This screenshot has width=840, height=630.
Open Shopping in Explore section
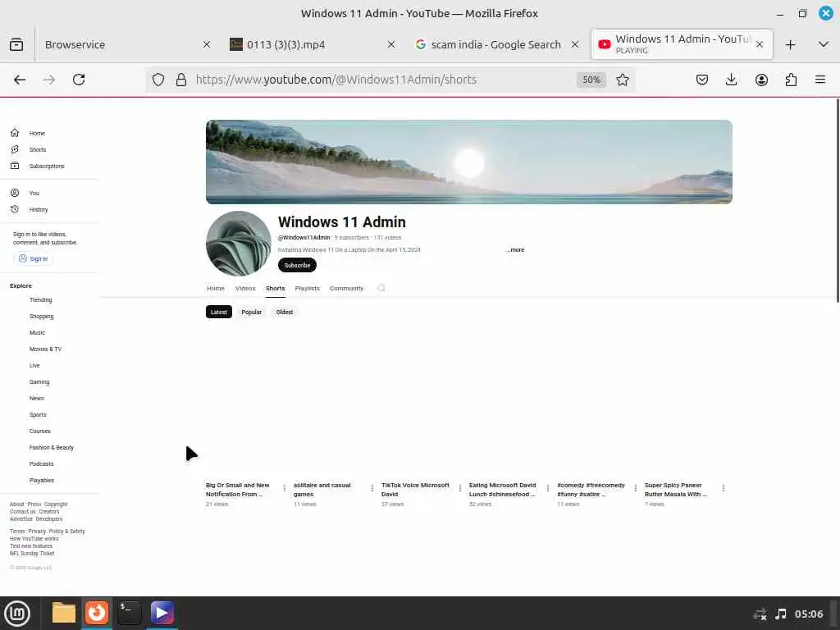point(41,317)
